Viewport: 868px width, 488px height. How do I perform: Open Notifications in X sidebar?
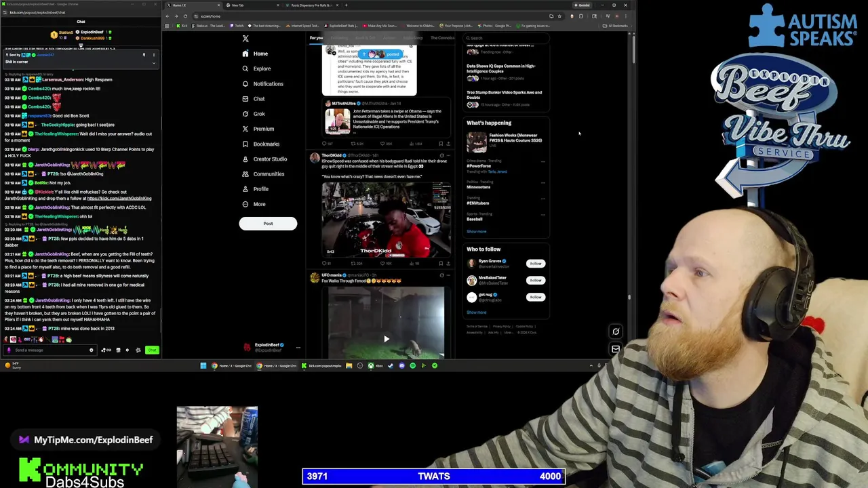263,84
